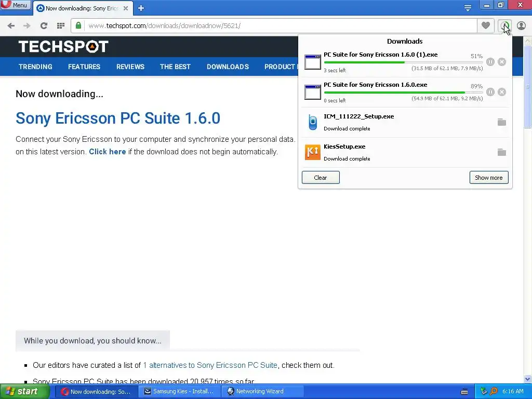Reload the page with refresh icon
Viewport: 532px width, 399px height.
[x=44, y=26]
